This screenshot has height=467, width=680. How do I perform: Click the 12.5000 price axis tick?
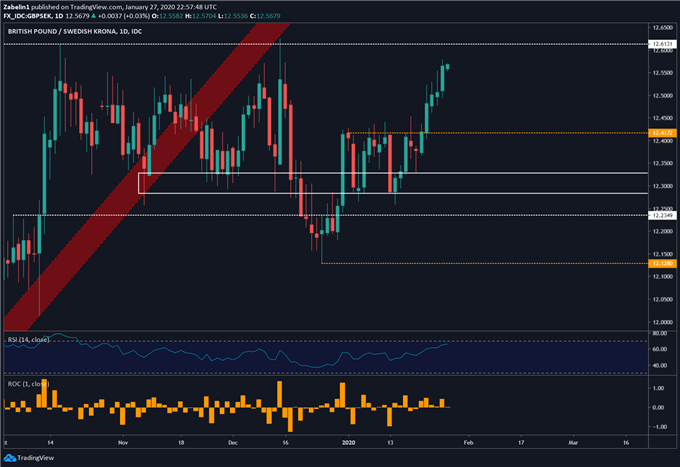[662, 95]
